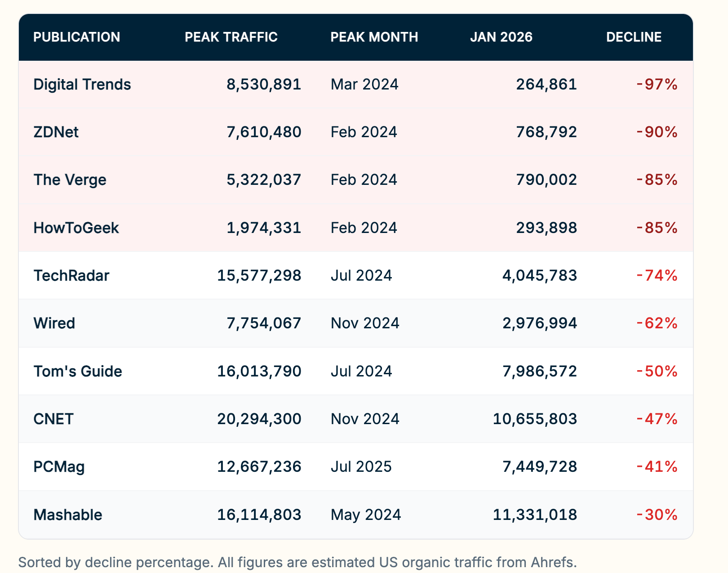The image size is (728, 573).
Task: Select the HowToGeek publication name
Action: click(x=76, y=228)
